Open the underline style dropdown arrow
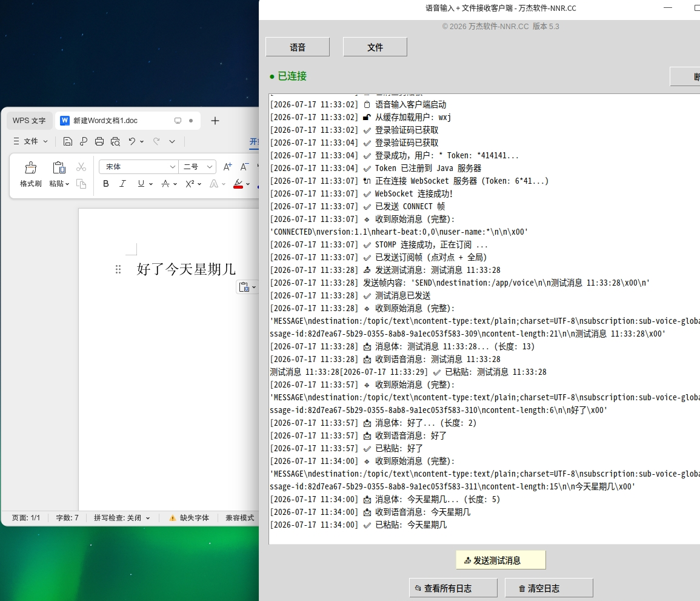The height and width of the screenshot is (601, 700). click(x=151, y=184)
